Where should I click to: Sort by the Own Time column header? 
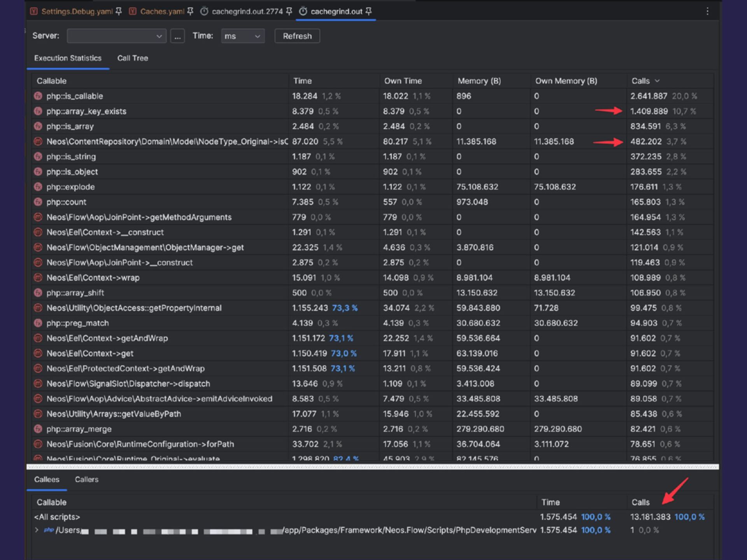click(x=403, y=81)
